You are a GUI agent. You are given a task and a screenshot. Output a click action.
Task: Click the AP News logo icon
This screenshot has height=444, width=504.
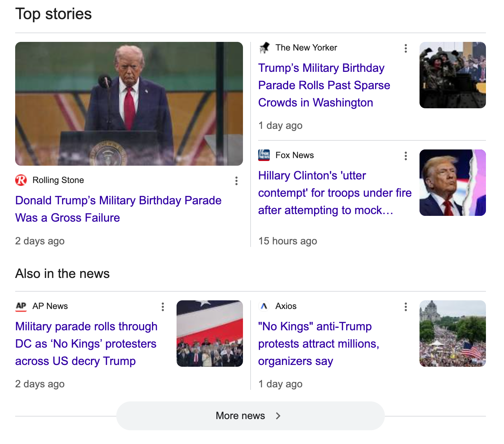pyautogui.click(x=21, y=306)
